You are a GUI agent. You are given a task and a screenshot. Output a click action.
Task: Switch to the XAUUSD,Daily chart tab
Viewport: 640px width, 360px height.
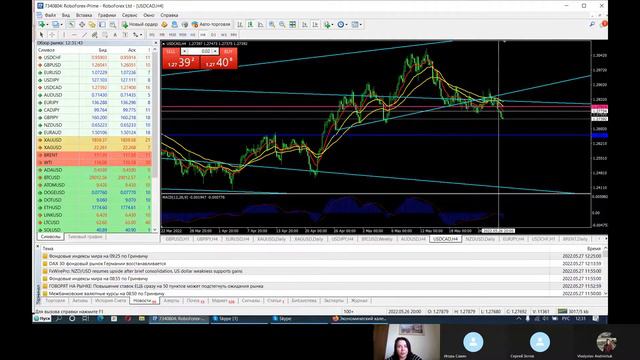(x=271, y=239)
